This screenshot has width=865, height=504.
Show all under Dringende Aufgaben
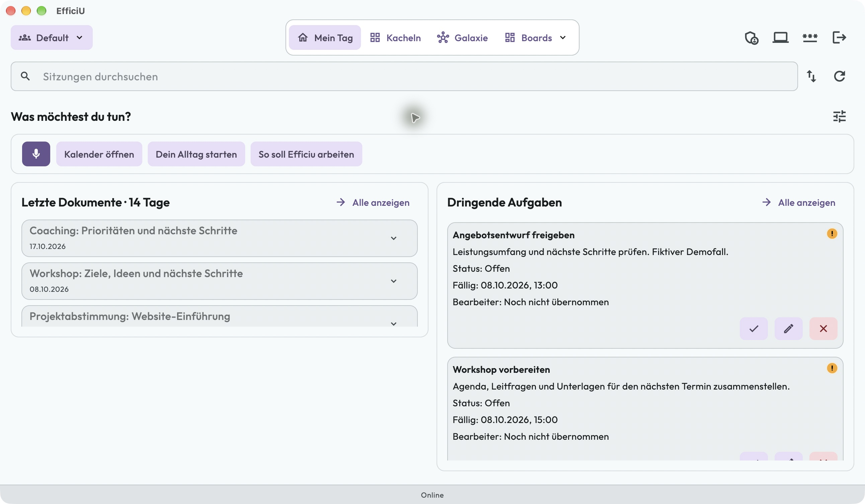pos(799,202)
